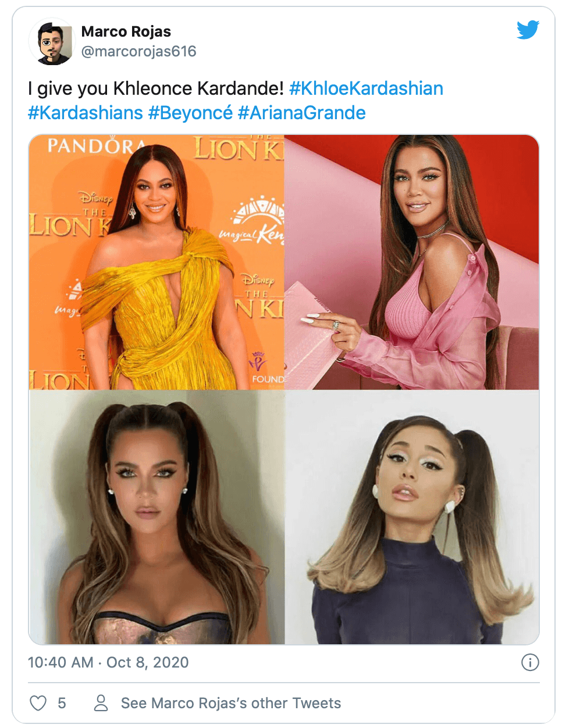The height and width of the screenshot is (728, 562).
Task: Open the top-left photo with yellow dress
Action: 156,262
